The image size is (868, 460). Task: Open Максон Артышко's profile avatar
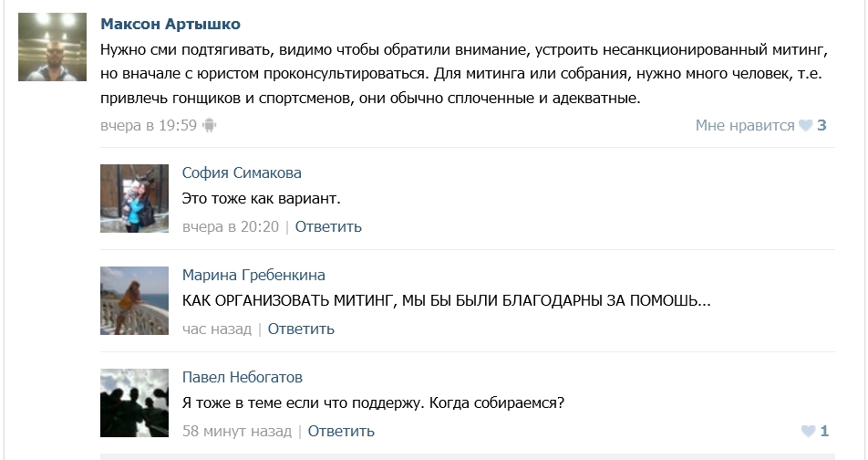53,47
